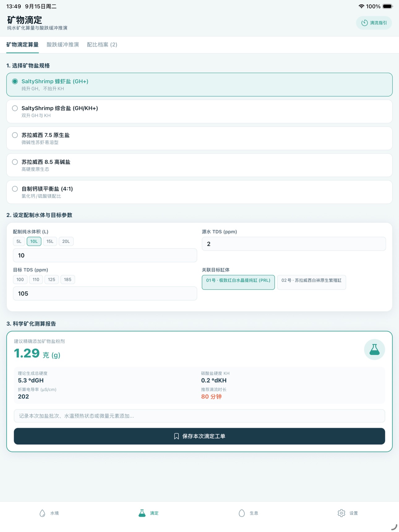
Task: Focus the 配制纯水体积 input field
Action: pyautogui.click(x=105, y=255)
